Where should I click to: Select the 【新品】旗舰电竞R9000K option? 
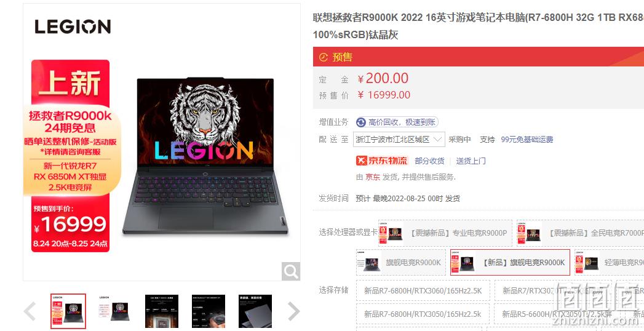point(510,263)
